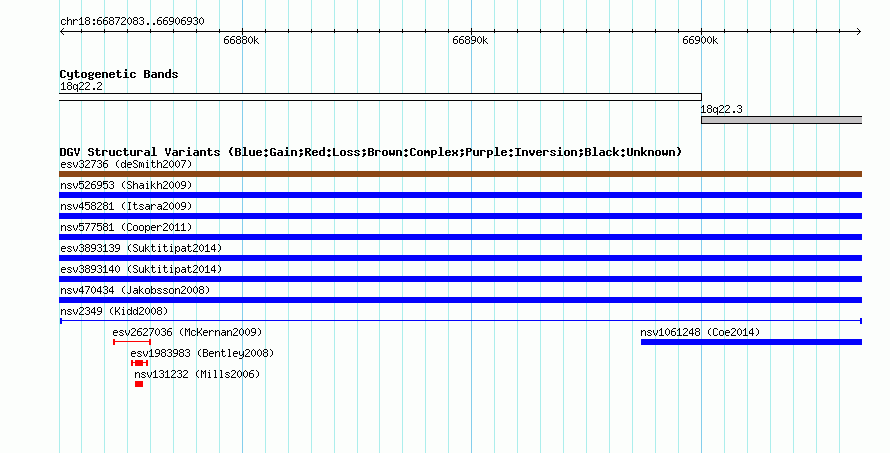Open the nsv1061248 (Coe2014) label
The height and width of the screenshot is (453, 890).
700,332
